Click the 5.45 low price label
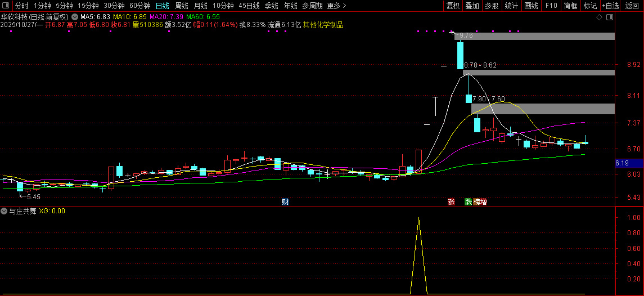The width and height of the screenshot is (644, 296). tap(34, 197)
